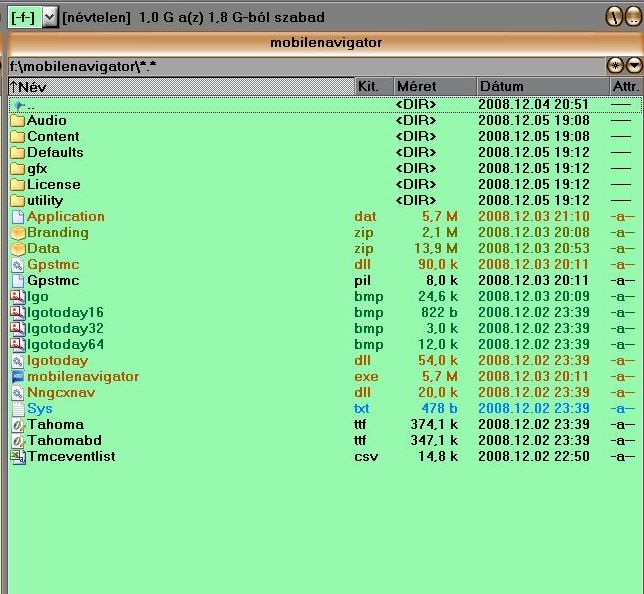
Task: Select the file name 'utility'
Action: [x=45, y=201]
